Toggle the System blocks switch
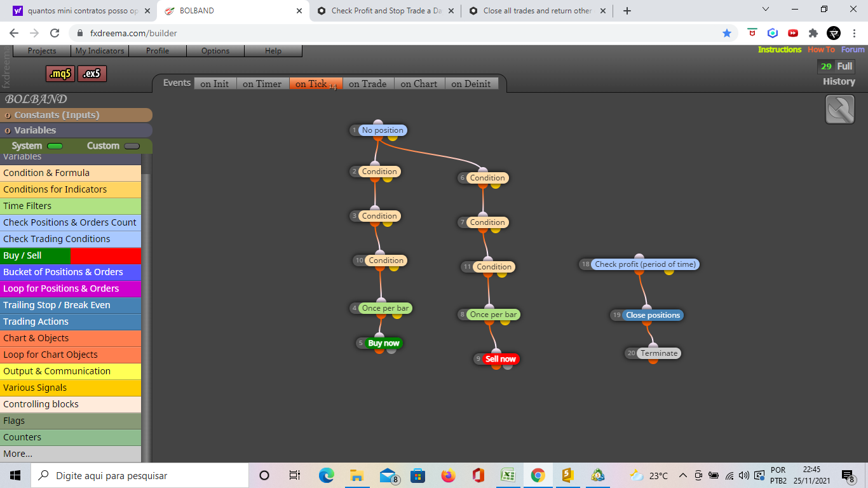Screen dimensions: 868x488 click(55, 146)
